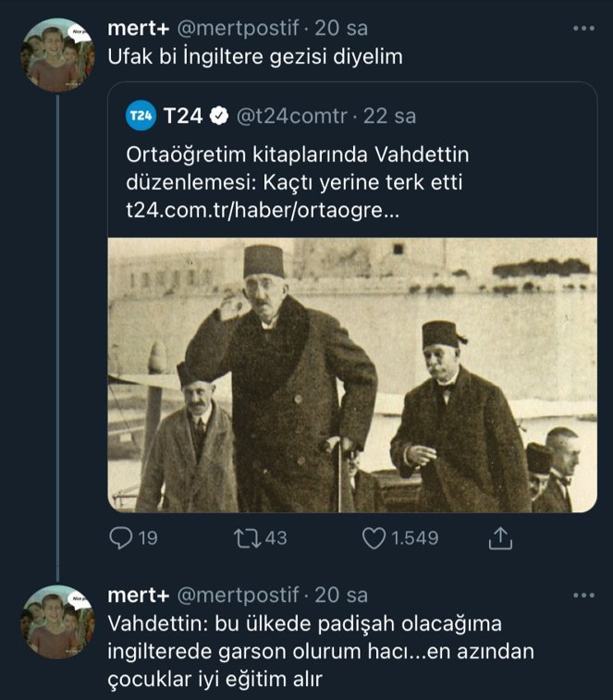Like the tweet with heart icon
This screenshot has width=613, height=700.
[373, 538]
